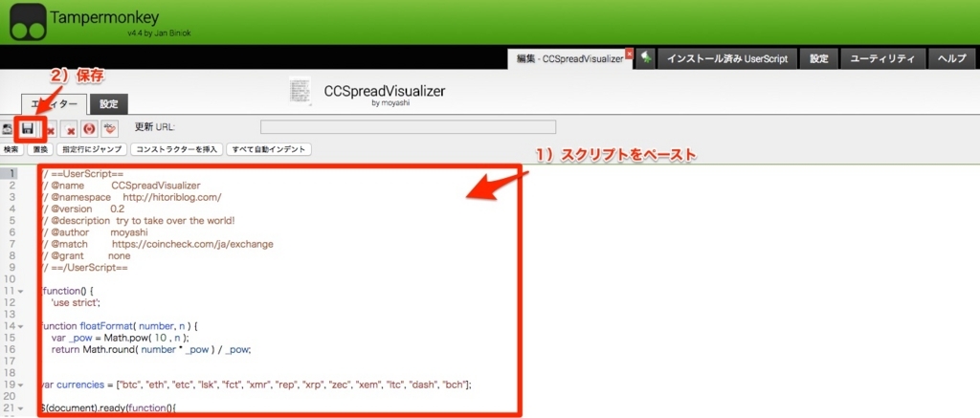Click the @namespace http://hitoriblog.com/ line
980x418 pixels.
[x=130, y=197]
